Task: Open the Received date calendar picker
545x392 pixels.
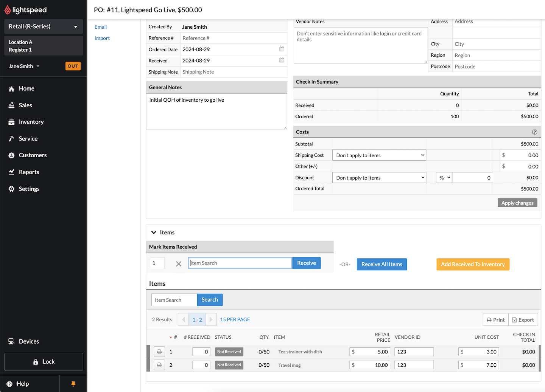Action: [x=282, y=60]
